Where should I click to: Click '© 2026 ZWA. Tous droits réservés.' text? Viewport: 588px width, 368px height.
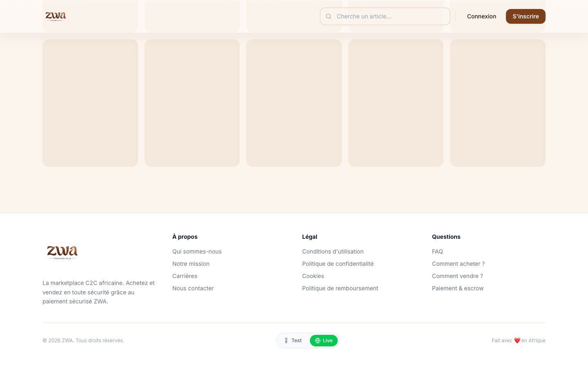click(83, 341)
